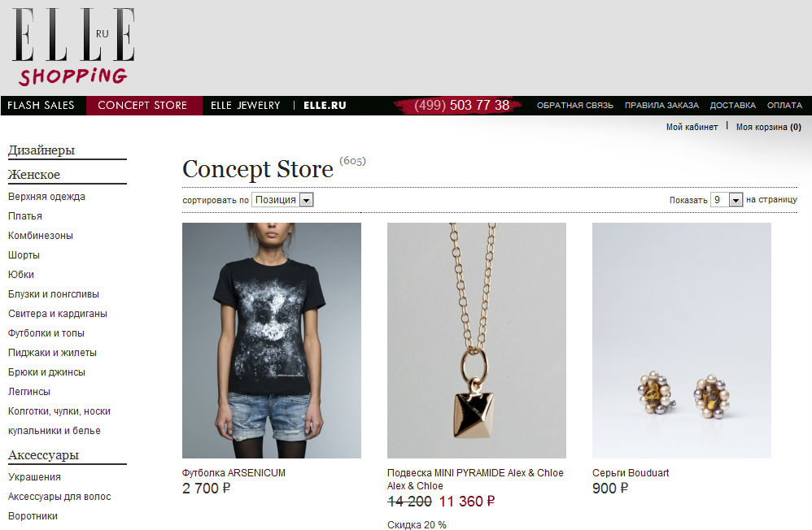View the Правила заказа page
812x530 pixels.
tap(661, 105)
